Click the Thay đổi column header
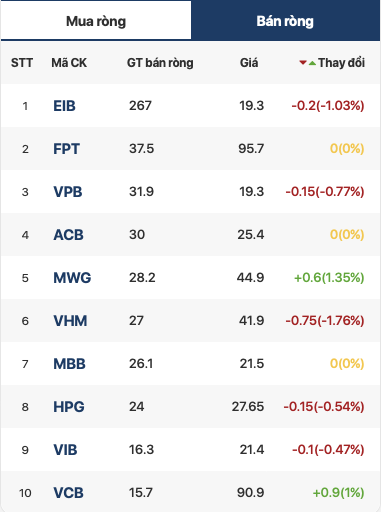 341,62
